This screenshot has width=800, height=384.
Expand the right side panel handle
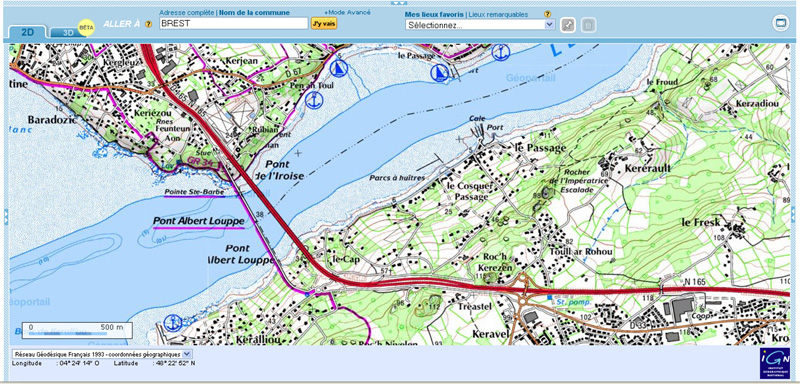click(x=793, y=214)
